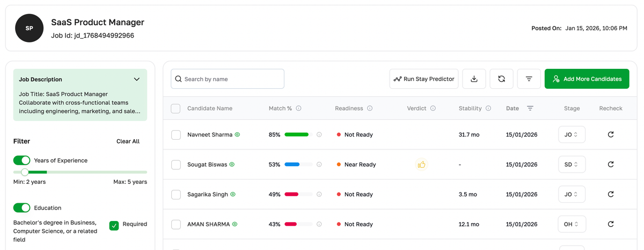The width and height of the screenshot is (644, 250).
Task: Click Navneet Sharma candidate name
Action: 210,134
